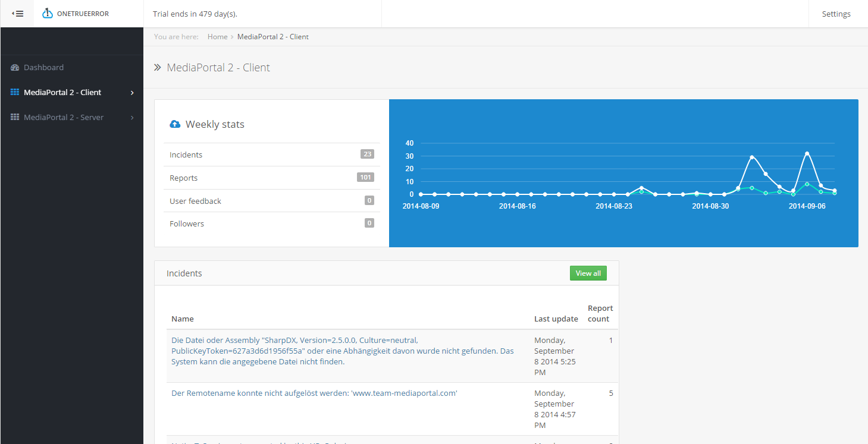Click the Last update column header

pos(556,319)
